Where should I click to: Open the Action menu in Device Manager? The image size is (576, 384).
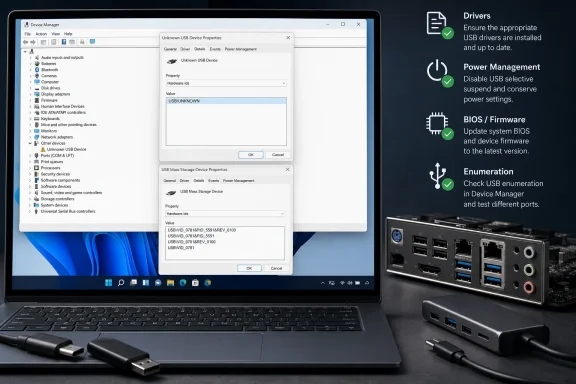41,34
